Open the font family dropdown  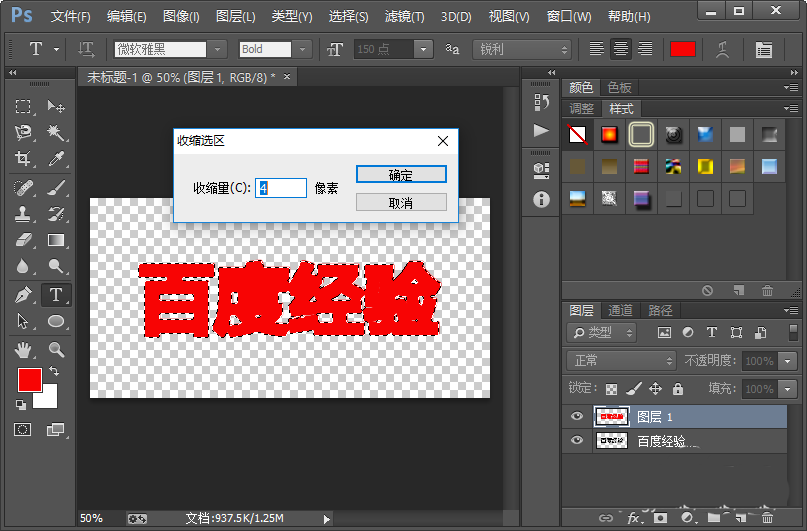(x=217, y=49)
